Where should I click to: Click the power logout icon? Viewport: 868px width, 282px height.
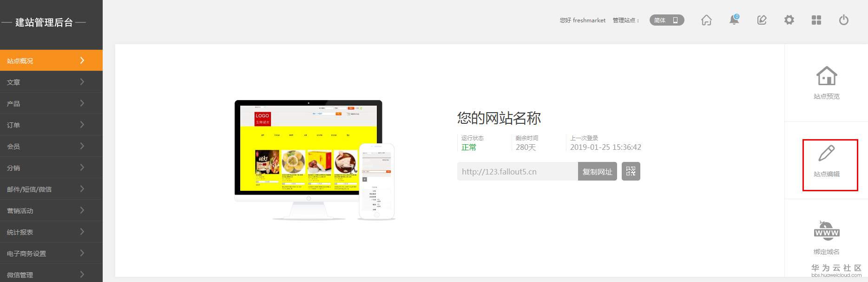coord(844,20)
